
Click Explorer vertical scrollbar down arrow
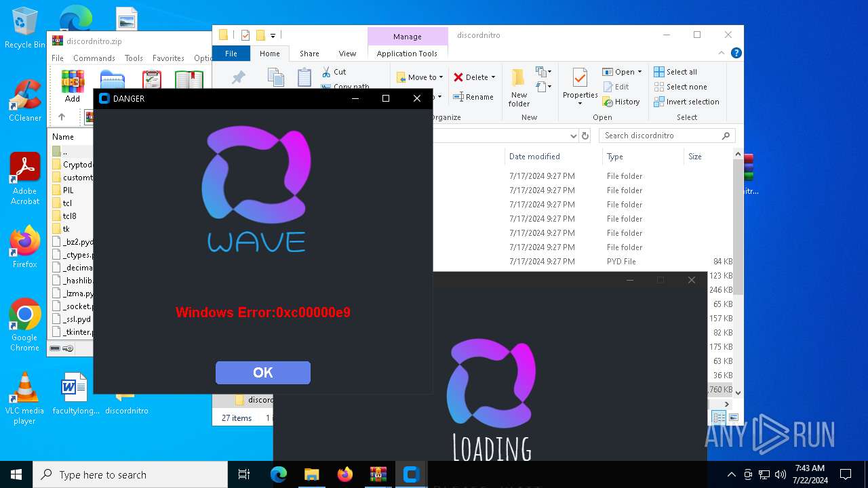click(738, 392)
